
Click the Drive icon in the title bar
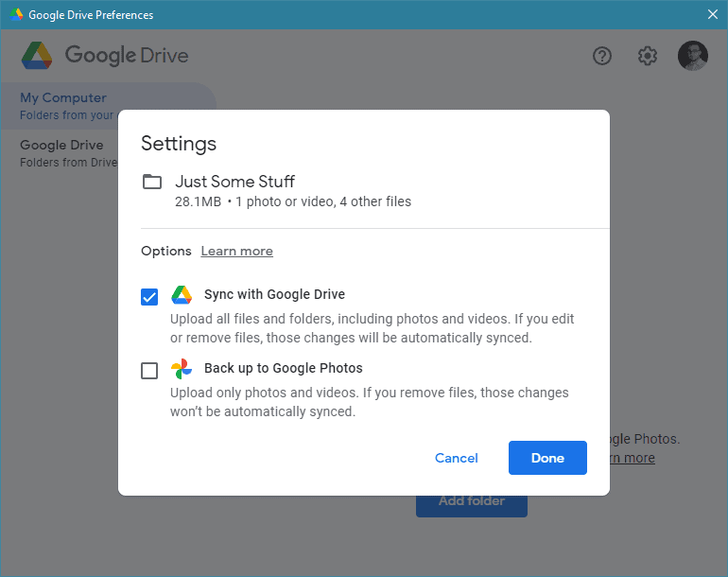tap(17, 14)
